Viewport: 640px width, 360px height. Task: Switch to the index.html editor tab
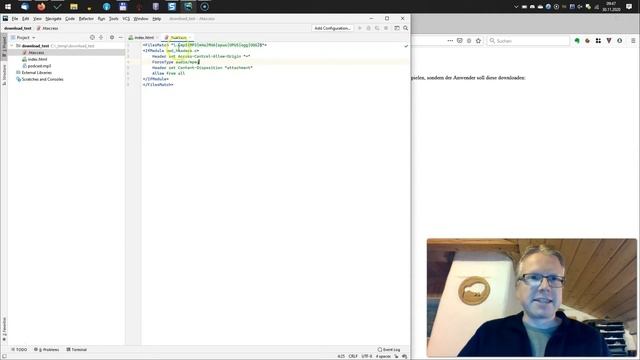tap(141, 38)
